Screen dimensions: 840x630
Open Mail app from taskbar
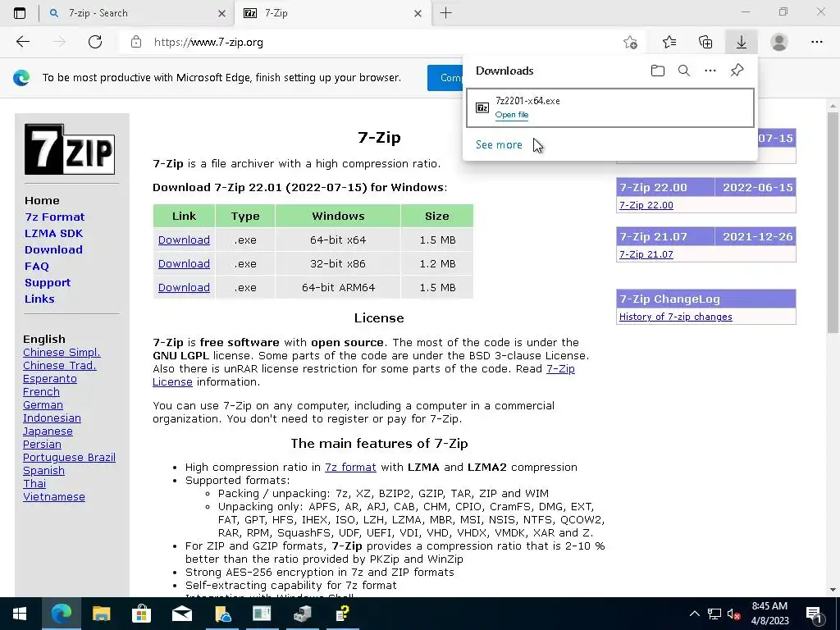(x=181, y=614)
